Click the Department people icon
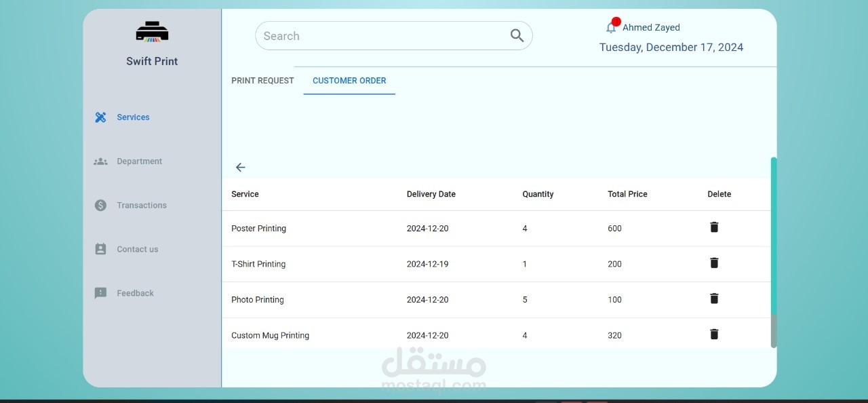The image size is (868, 403). pyautogui.click(x=100, y=161)
